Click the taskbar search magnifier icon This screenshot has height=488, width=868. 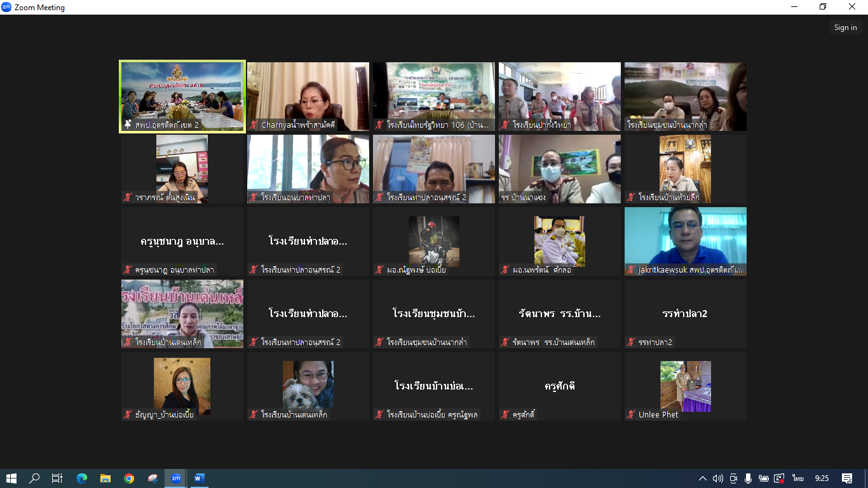pyautogui.click(x=34, y=478)
